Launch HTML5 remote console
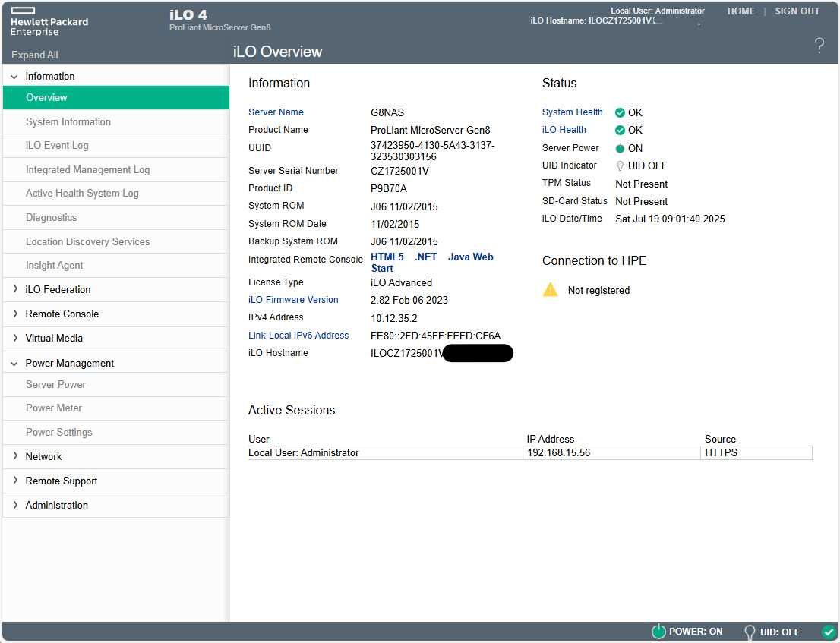 pyautogui.click(x=387, y=257)
